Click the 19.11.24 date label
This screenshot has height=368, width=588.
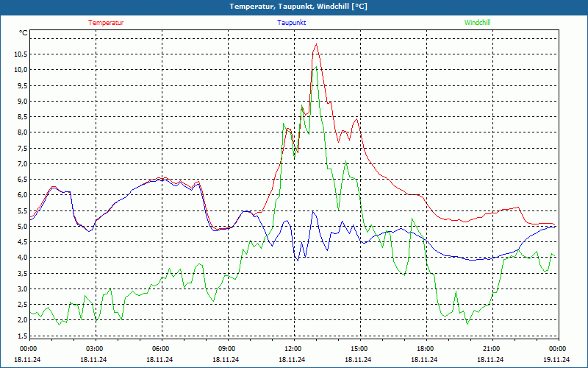556,360
